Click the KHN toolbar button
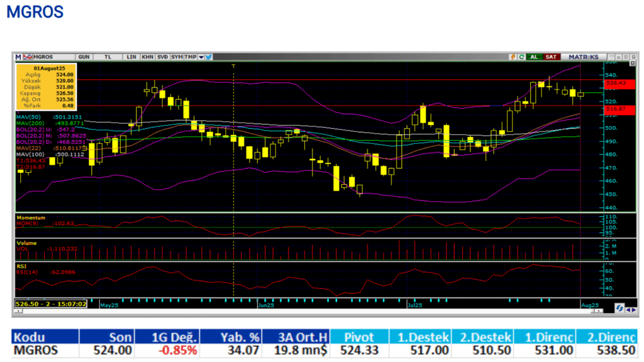644x362 pixels. pyautogui.click(x=147, y=57)
